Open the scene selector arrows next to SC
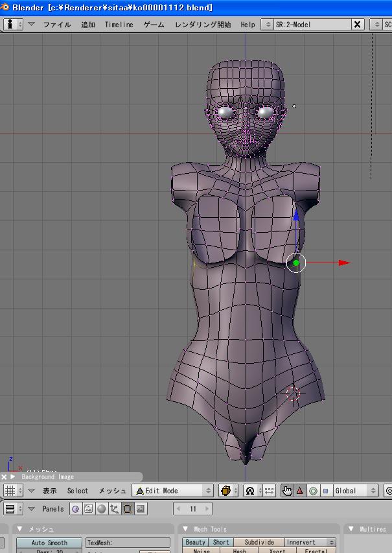Image resolution: width=392 pixels, height=553 pixels. (377, 25)
